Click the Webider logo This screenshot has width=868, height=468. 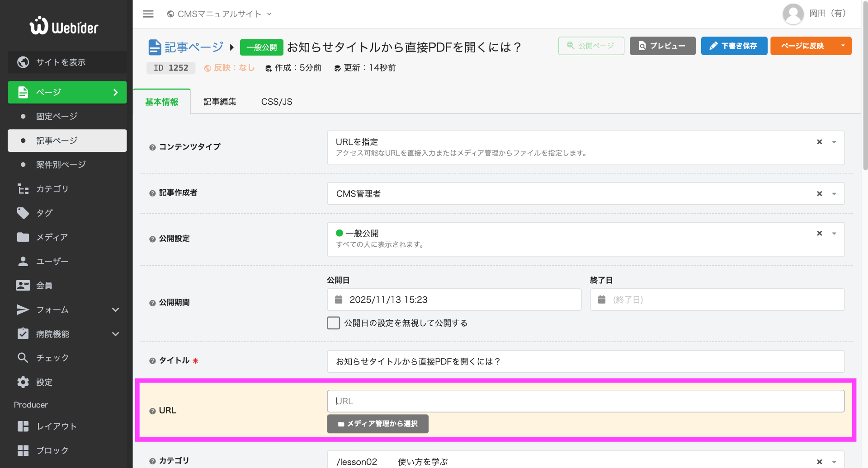[x=64, y=26]
